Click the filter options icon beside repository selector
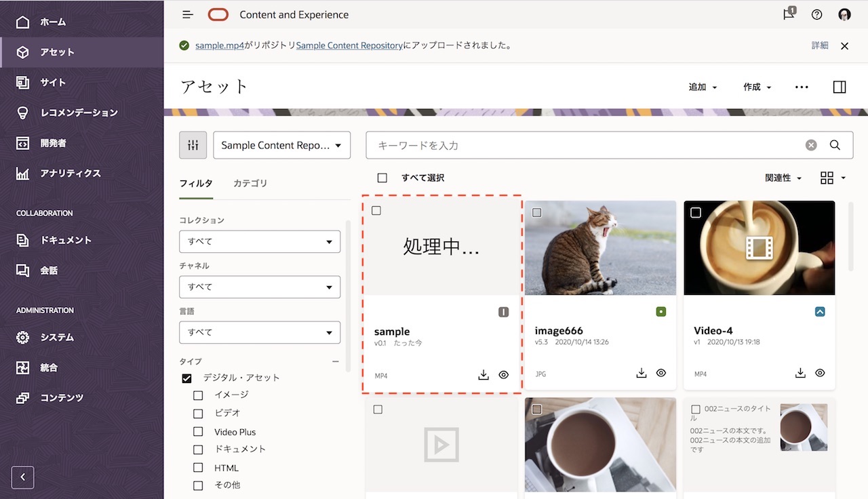The image size is (868, 499). coord(193,144)
